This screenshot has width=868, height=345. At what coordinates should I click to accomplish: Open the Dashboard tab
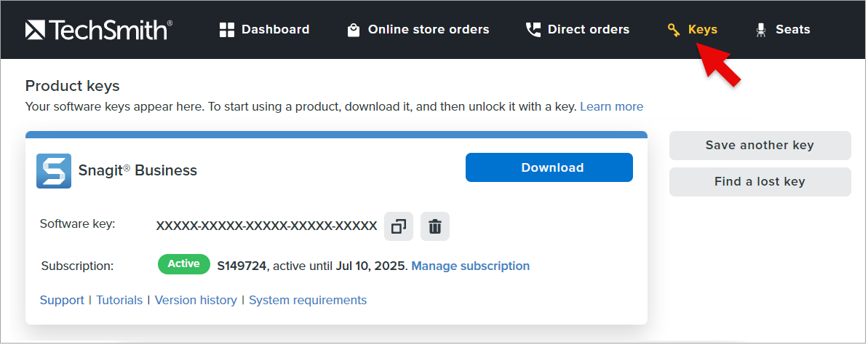[275, 30]
